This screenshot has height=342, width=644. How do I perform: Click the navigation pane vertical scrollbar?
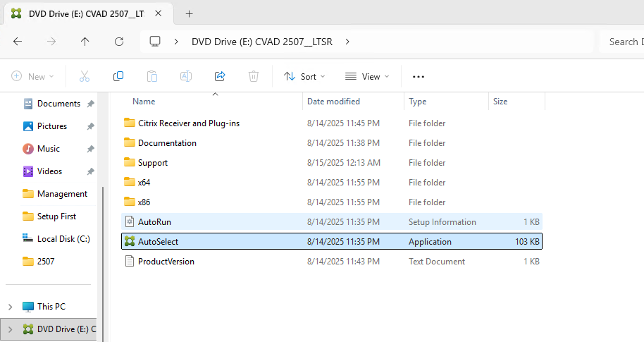point(103,263)
